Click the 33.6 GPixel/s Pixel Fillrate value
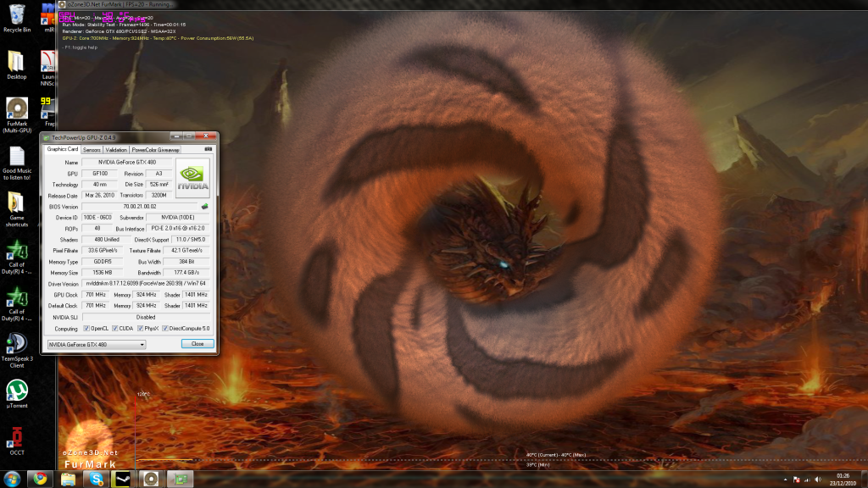This screenshot has width=868, height=488. point(103,251)
